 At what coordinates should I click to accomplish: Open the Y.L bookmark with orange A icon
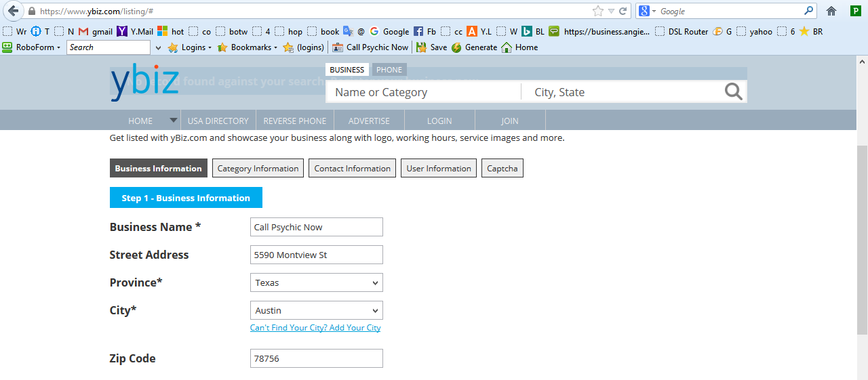479,31
